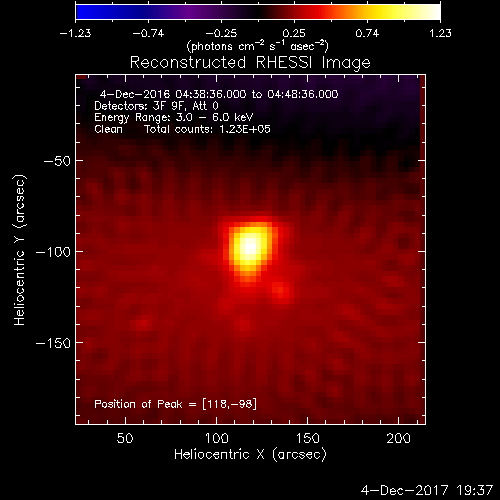Click the observation time range text 4-Dec-2016

[x=219, y=94]
